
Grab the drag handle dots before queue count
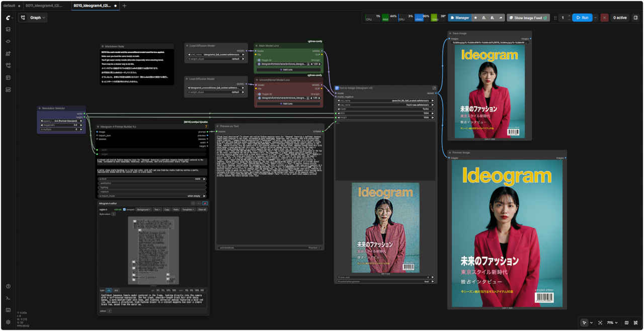click(555, 18)
